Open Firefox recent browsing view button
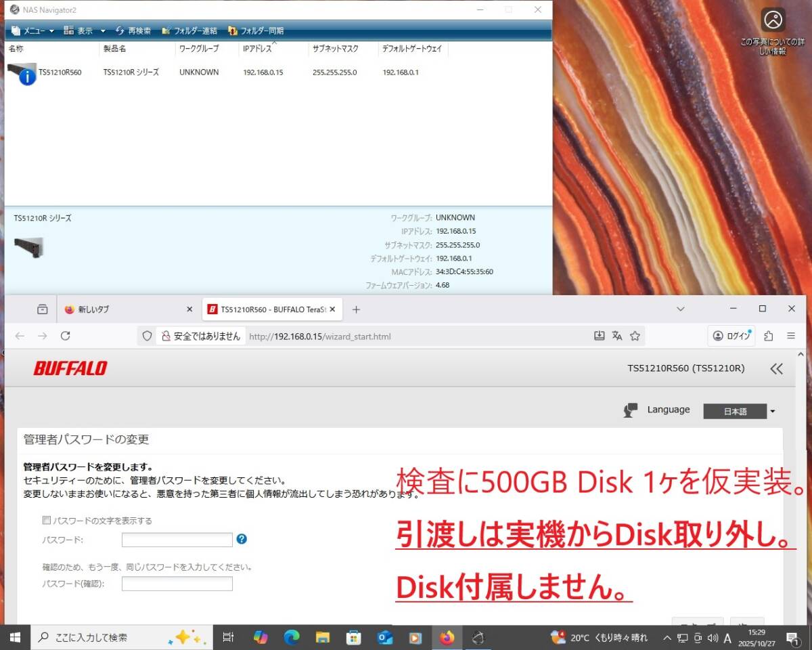812x650 pixels. point(43,309)
